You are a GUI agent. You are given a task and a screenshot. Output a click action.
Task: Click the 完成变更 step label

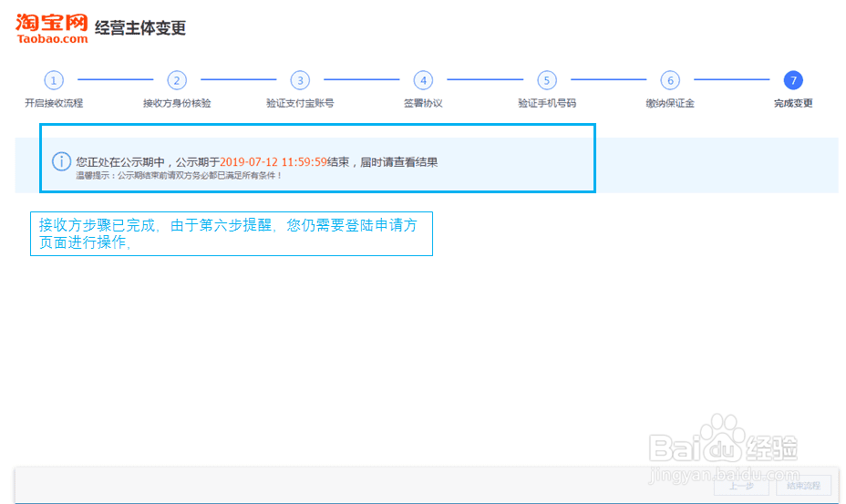[793, 103]
